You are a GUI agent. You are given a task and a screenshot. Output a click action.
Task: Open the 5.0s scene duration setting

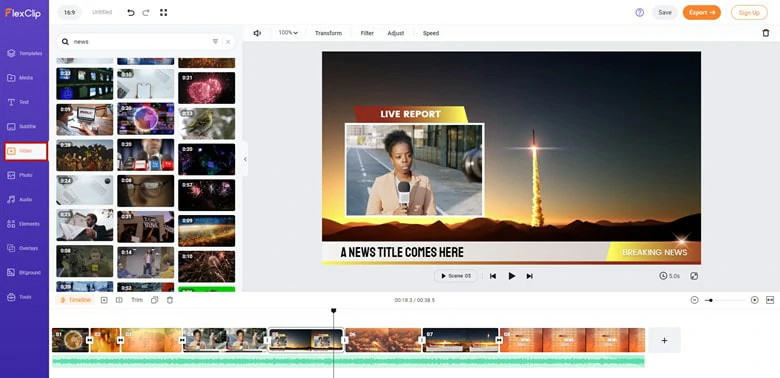669,276
